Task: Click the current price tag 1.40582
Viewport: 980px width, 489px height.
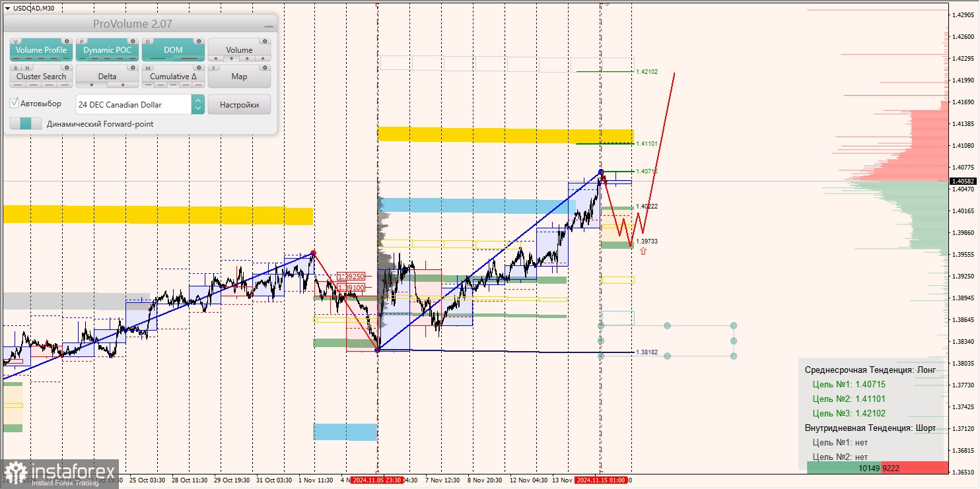Action: 963,181
